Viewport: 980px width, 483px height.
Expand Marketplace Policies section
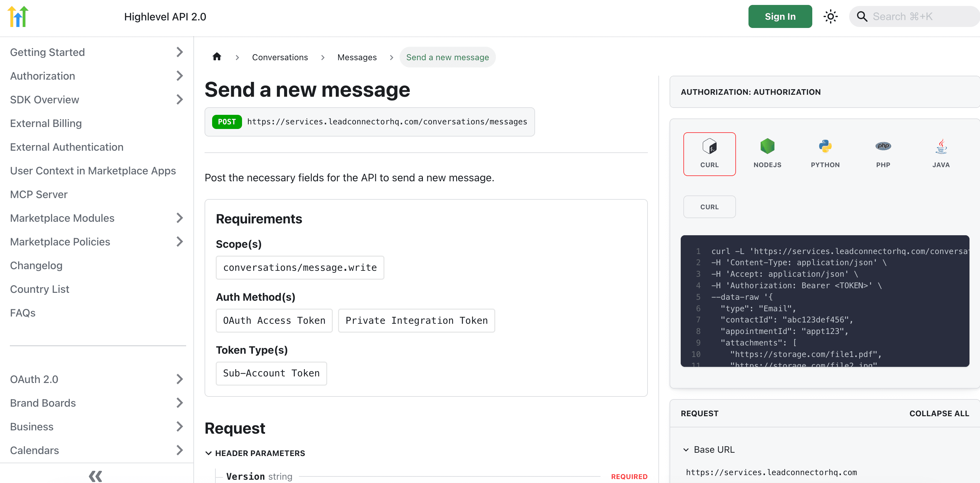point(180,241)
